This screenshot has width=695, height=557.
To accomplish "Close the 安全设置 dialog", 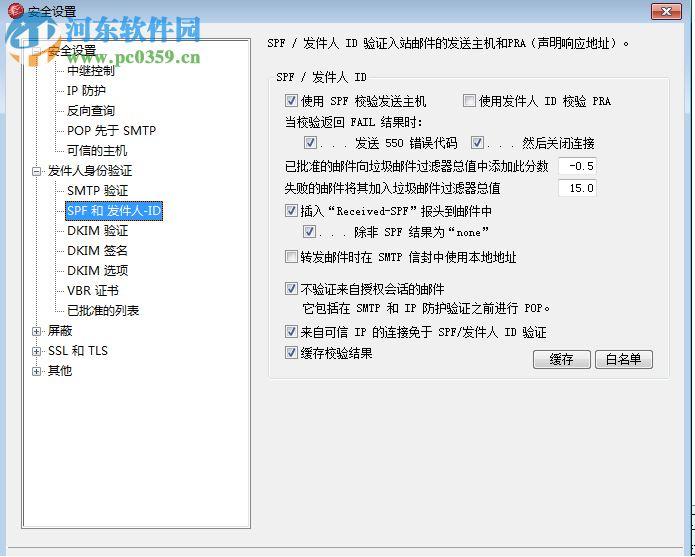I will point(666,12).
